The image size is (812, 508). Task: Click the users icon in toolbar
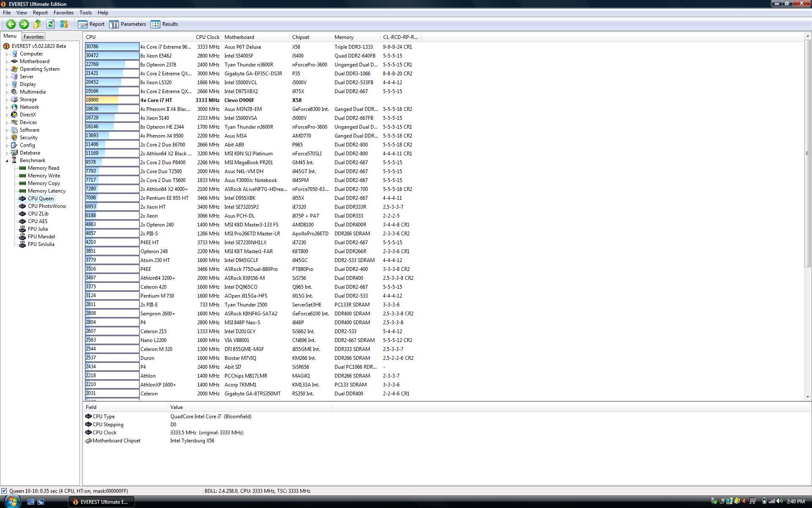pyautogui.click(x=63, y=24)
